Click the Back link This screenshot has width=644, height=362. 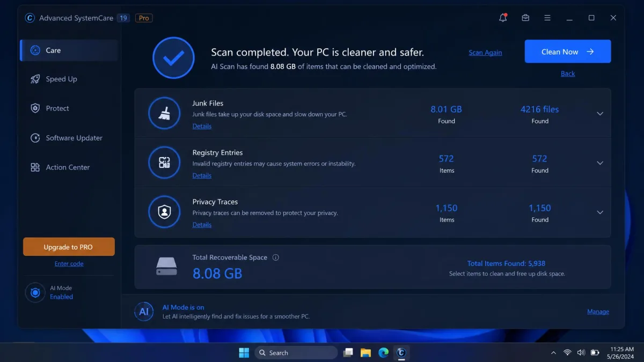[x=568, y=73]
